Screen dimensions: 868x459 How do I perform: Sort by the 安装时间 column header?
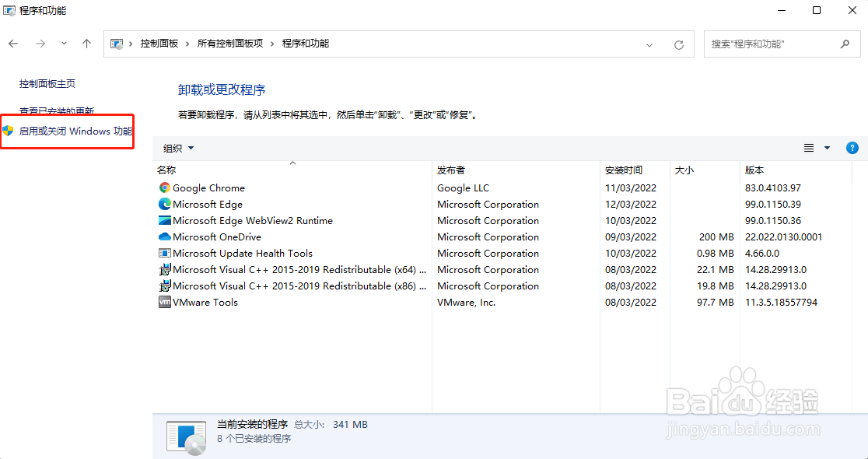(635, 170)
